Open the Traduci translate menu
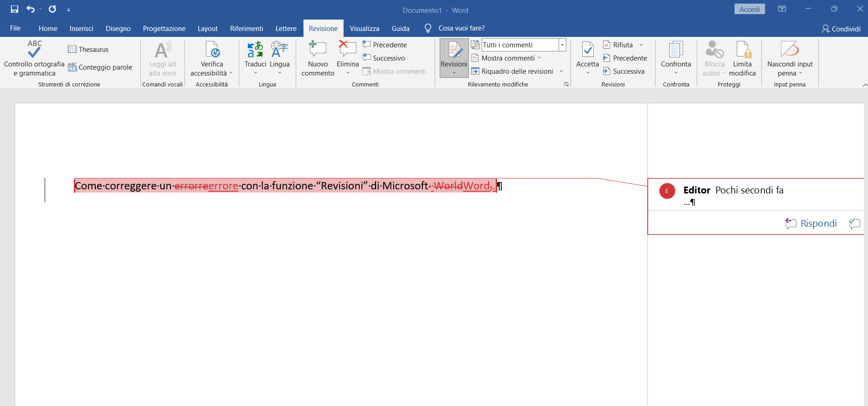This screenshot has width=868, height=406. point(255,59)
